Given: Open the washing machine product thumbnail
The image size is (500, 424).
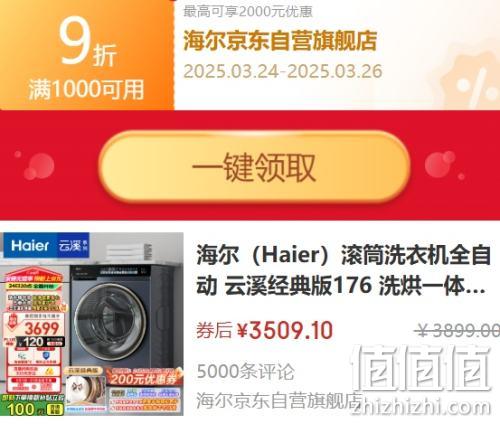Looking at the screenshot, I should [92, 324].
